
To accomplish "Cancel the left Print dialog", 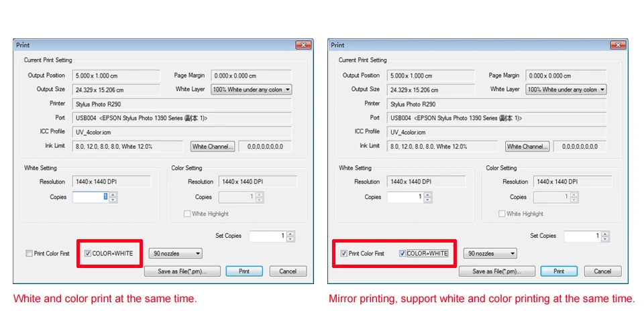I will coord(288,271).
